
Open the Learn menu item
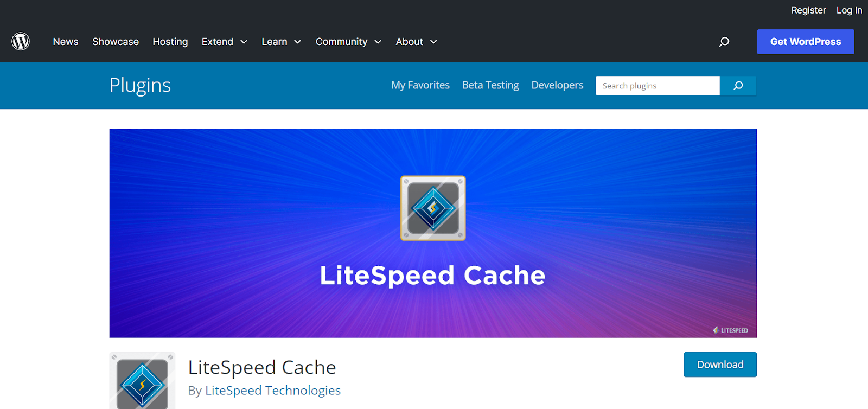pyautogui.click(x=275, y=42)
